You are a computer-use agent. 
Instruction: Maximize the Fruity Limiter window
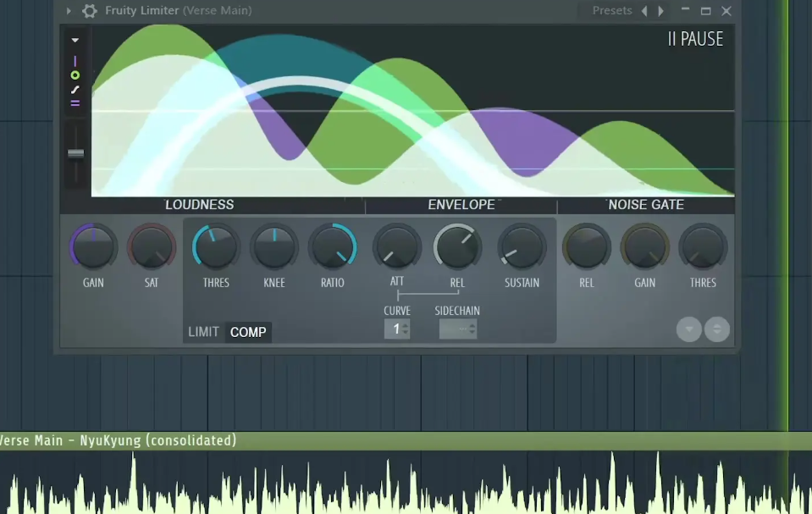point(705,11)
